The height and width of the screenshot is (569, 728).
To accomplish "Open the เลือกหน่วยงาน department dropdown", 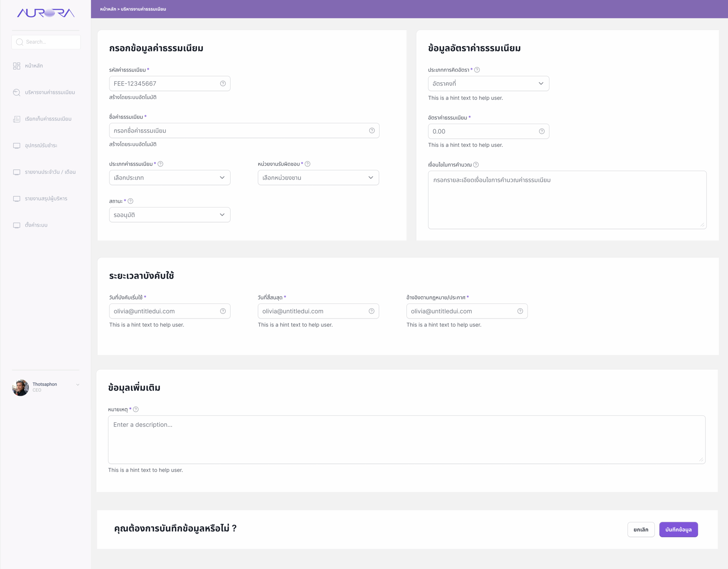I will [x=318, y=178].
